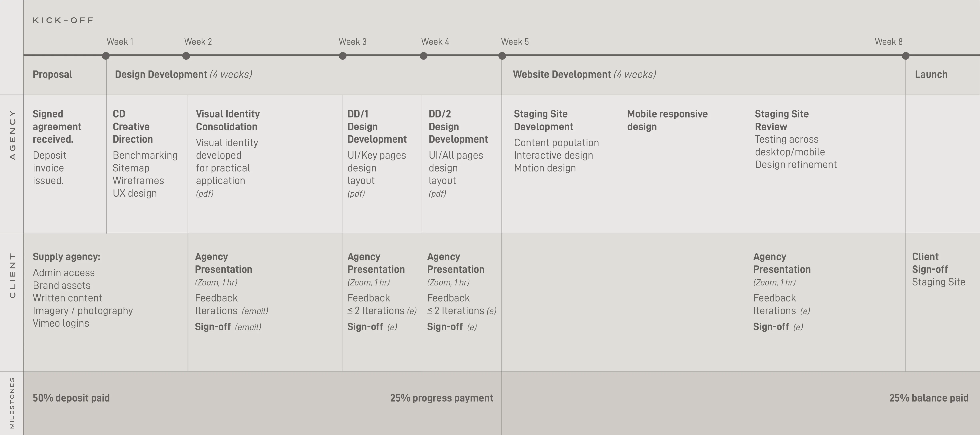Click the 50% deposit paid milestone
Screen dimensions: 980x435
[71, 398]
